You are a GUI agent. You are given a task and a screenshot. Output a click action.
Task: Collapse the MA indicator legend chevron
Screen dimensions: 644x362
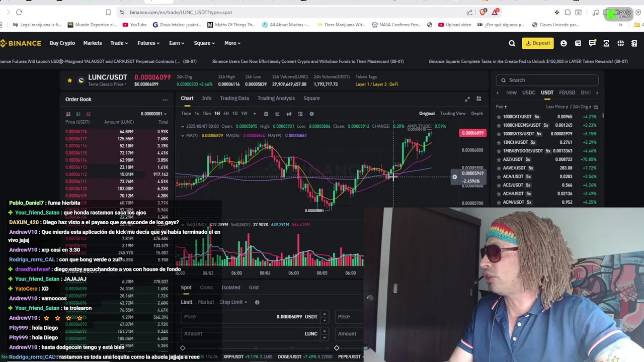pyautogui.click(x=183, y=136)
